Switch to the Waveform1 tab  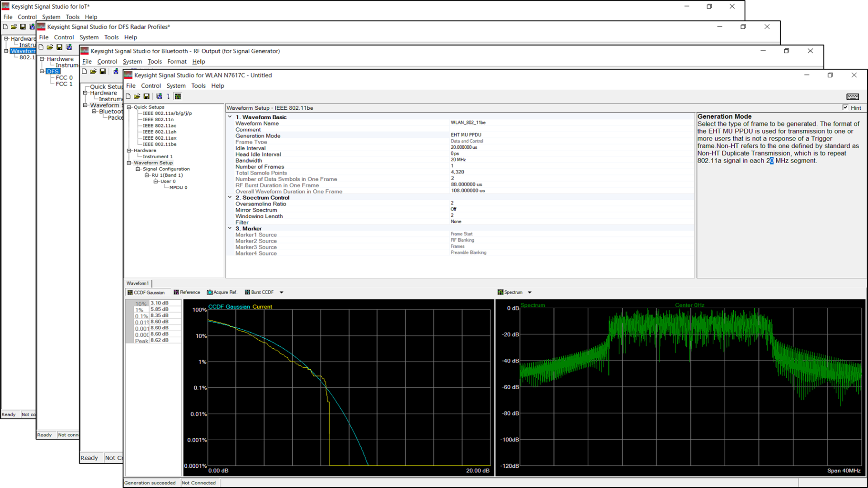tap(137, 283)
